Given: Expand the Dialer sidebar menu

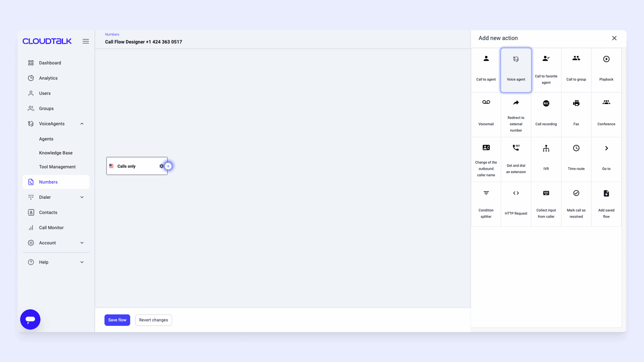Looking at the screenshot, I should coord(82,197).
